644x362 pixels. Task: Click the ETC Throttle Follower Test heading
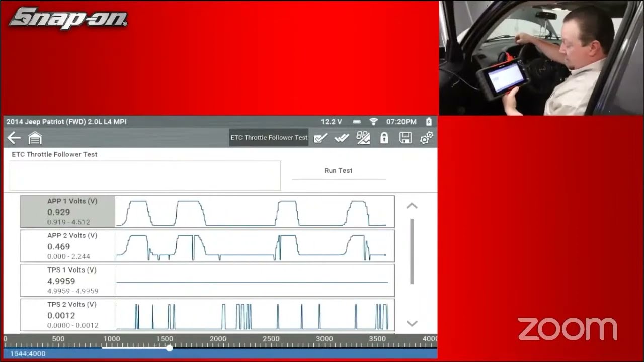54,154
